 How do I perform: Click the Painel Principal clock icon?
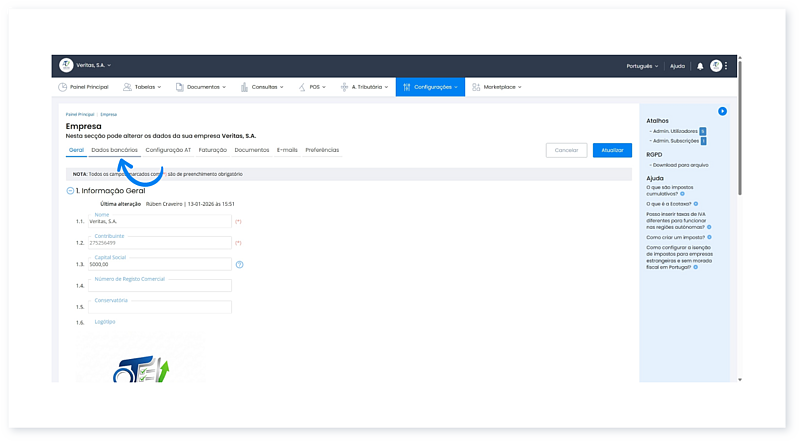point(62,87)
